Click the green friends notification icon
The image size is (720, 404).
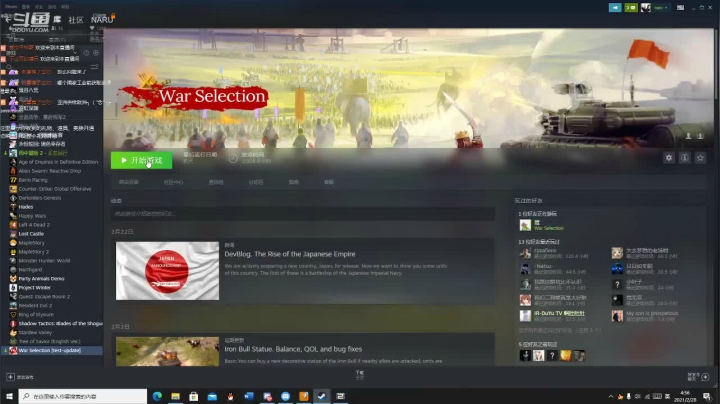[631, 8]
